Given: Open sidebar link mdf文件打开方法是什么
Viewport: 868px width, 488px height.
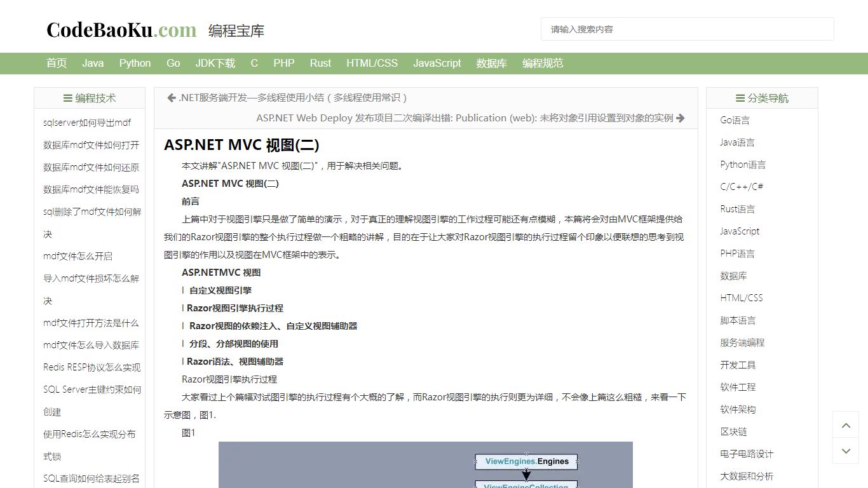Looking at the screenshot, I should click(91, 323).
